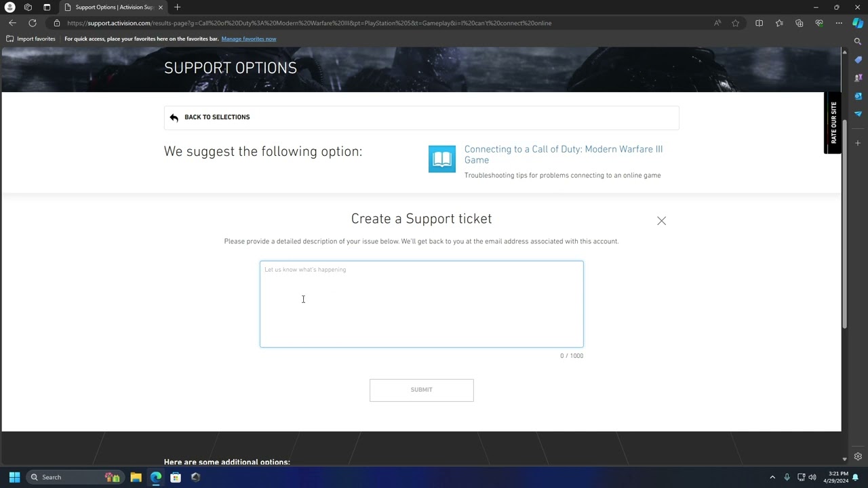
Task: Add page to favorites star icon
Action: (736, 23)
